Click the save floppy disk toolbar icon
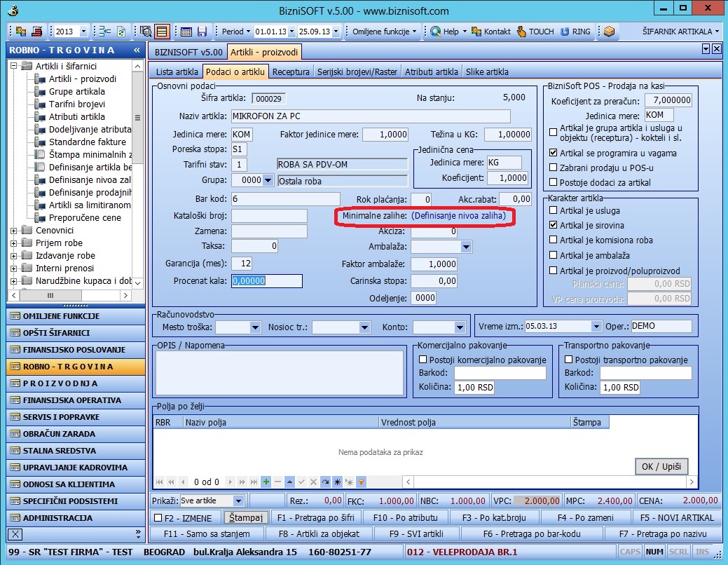Viewport: 728px width, 565px height. pyautogui.click(x=202, y=32)
